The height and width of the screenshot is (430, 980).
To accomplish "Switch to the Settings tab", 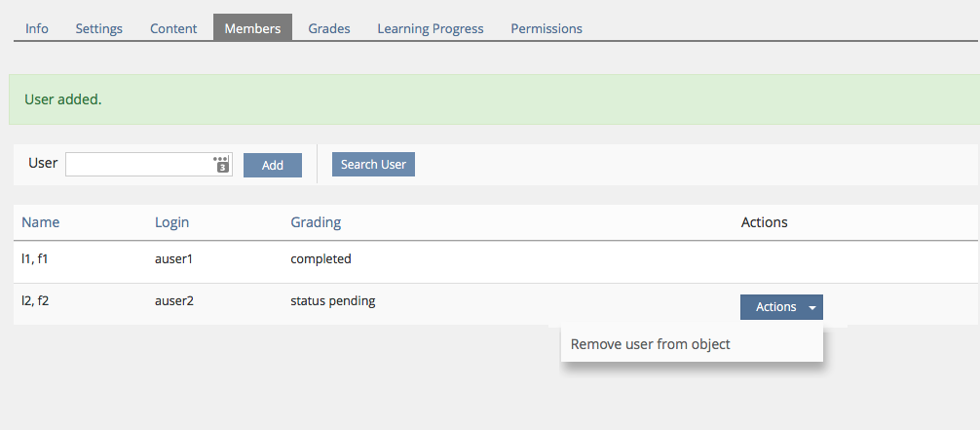I will click(x=99, y=28).
